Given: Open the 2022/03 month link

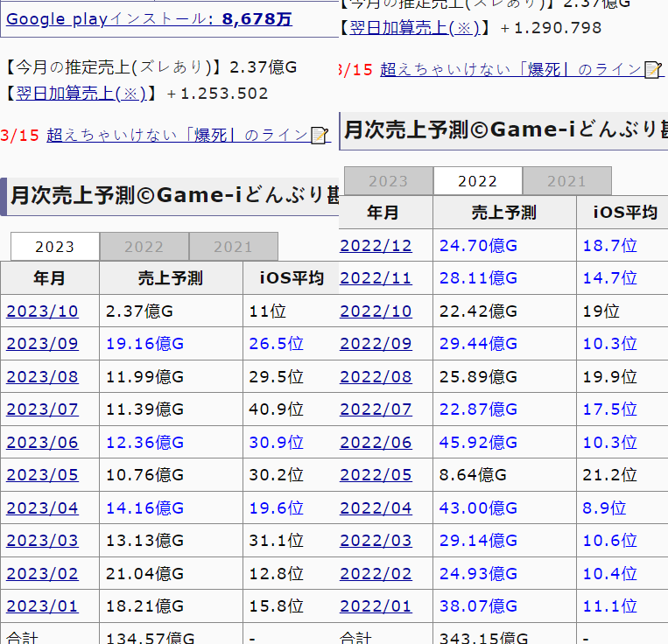Looking at the screenshot, I should [376, 540].
